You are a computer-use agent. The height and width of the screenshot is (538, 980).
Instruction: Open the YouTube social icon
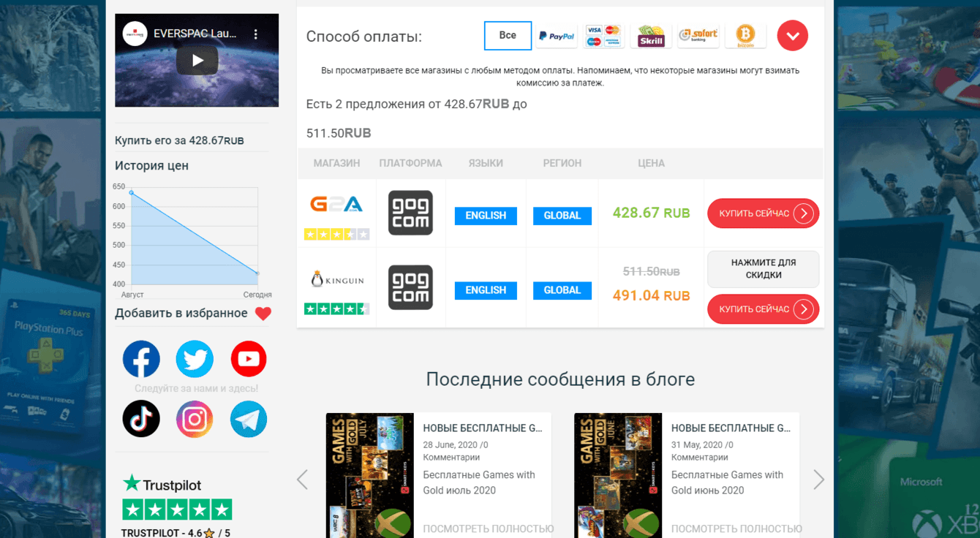(x=249, y=359)
